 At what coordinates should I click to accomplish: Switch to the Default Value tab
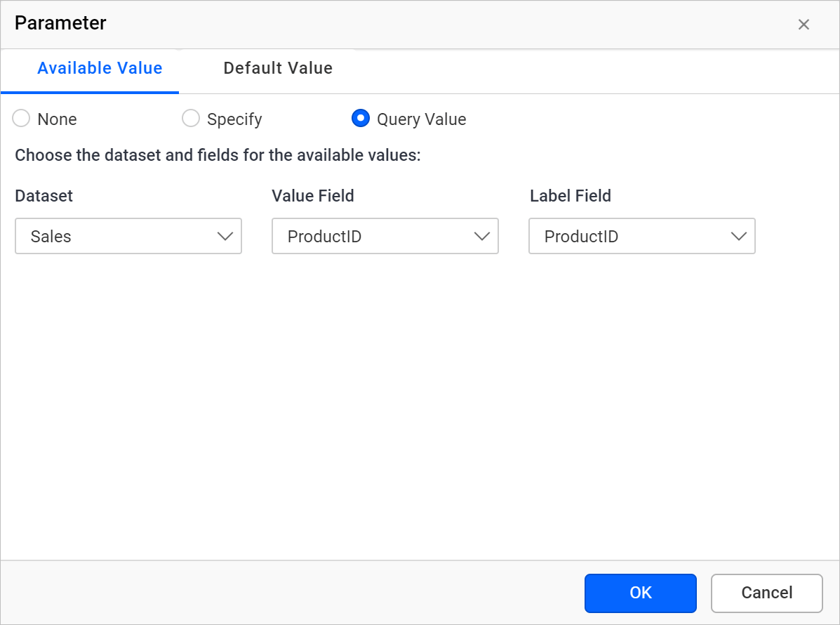pos(278,68)
